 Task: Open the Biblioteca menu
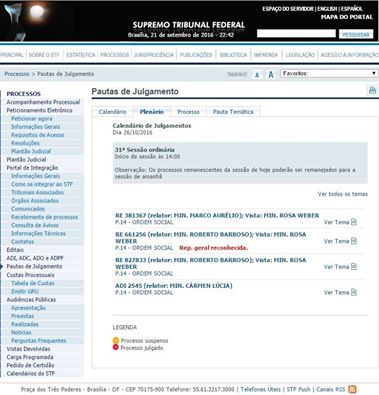(x=233, y=55)
